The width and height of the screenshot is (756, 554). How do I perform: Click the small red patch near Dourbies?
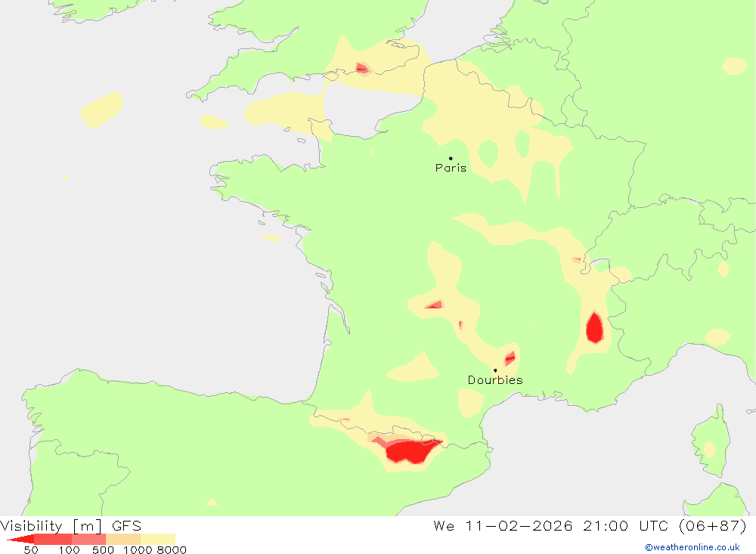point(510,358)
